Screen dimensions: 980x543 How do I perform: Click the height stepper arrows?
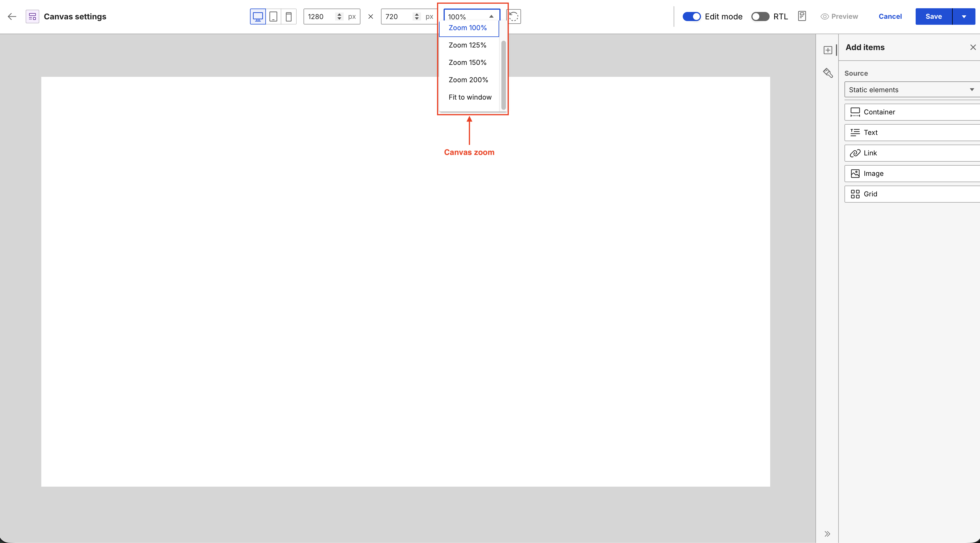(417, 16)
